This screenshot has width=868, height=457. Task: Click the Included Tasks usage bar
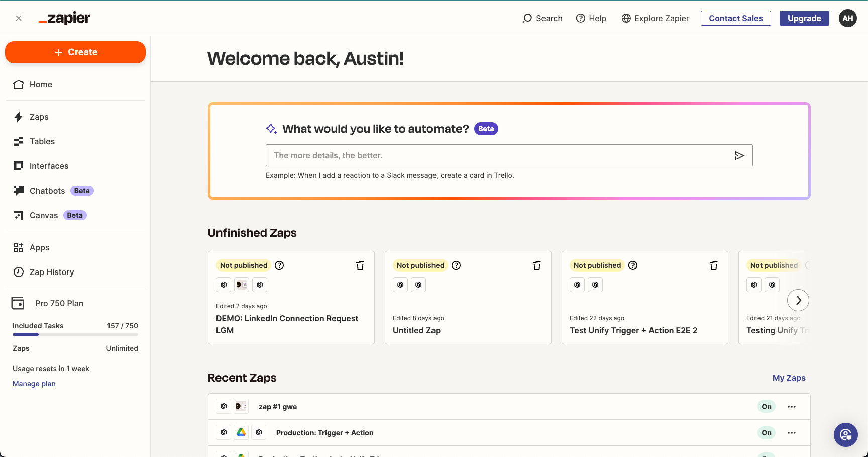point(75,335)
